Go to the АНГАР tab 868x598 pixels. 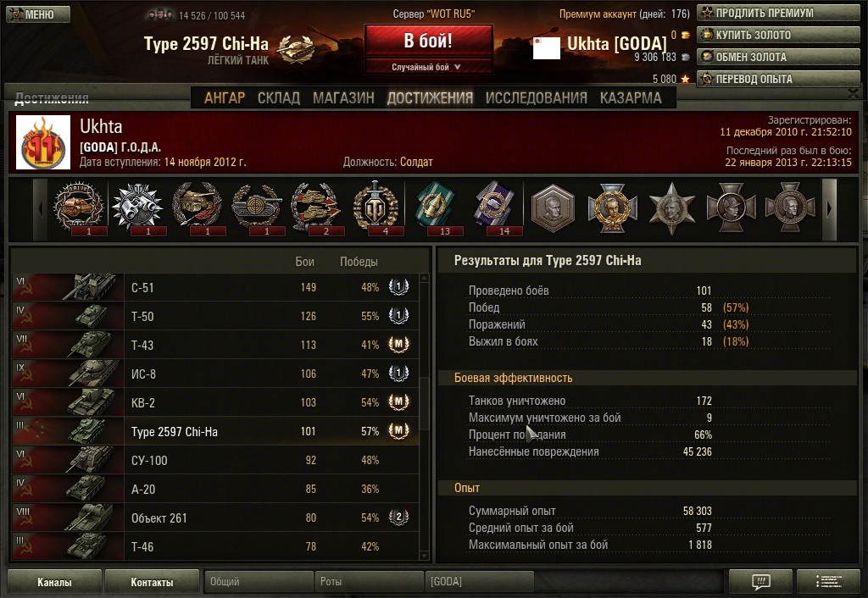224,98
